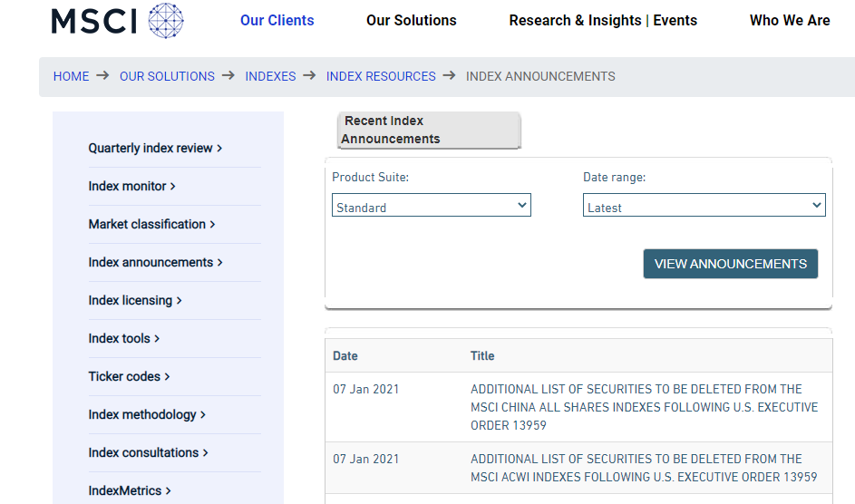Open Ticker codes from the sidebar
Image resolution: width=855 pixels, height=504 pixels.
(129, 376)
